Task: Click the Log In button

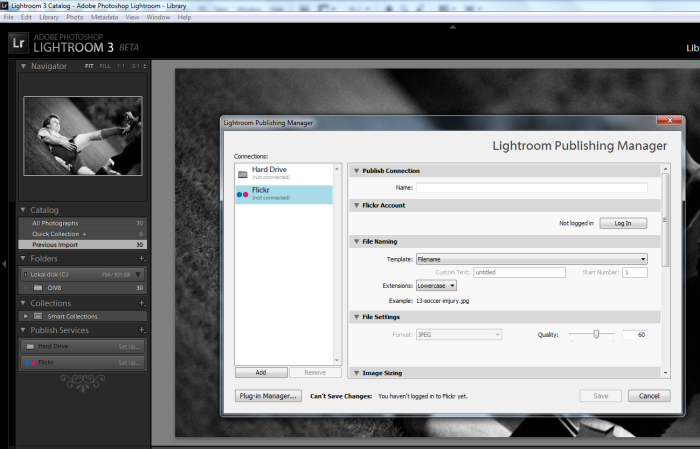Action: click(x=623, y=223)
